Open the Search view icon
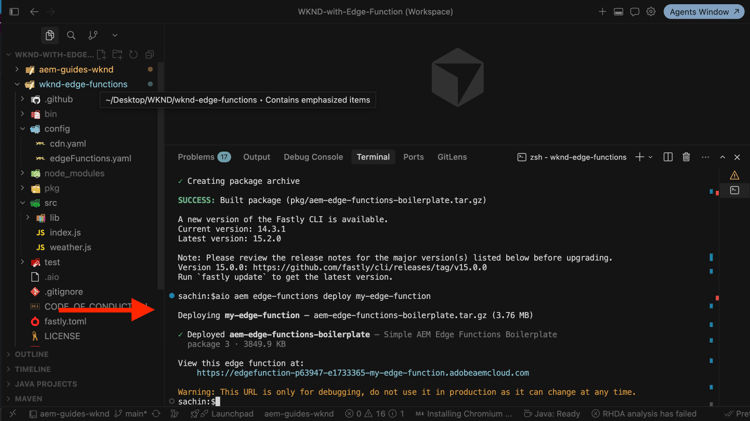 pos(71,35)
